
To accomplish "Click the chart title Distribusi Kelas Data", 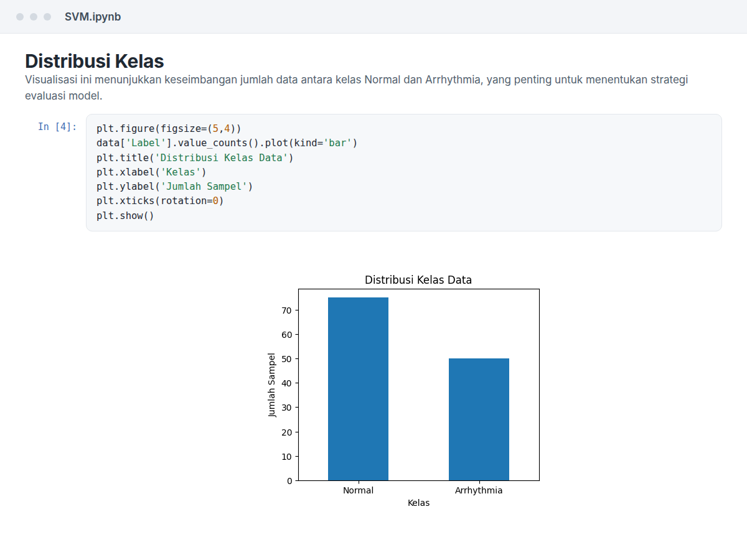I will point(418,280).
